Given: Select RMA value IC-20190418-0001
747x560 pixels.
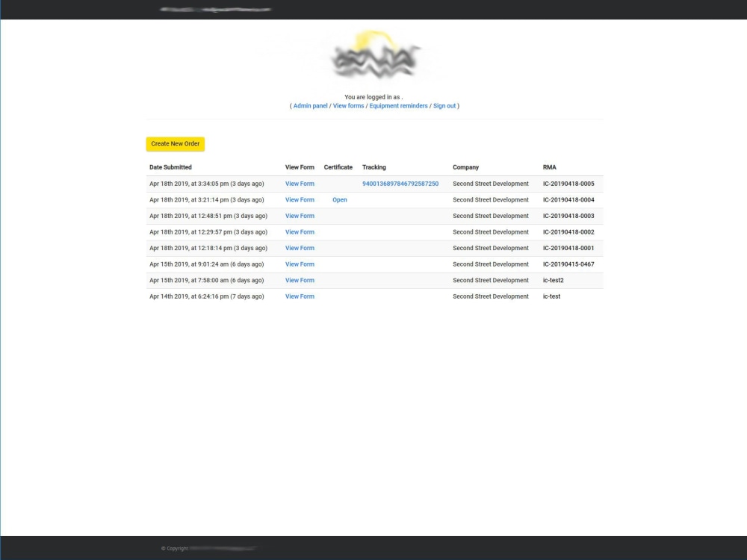Looking at the screenshot, I should [x=568, y=248].
